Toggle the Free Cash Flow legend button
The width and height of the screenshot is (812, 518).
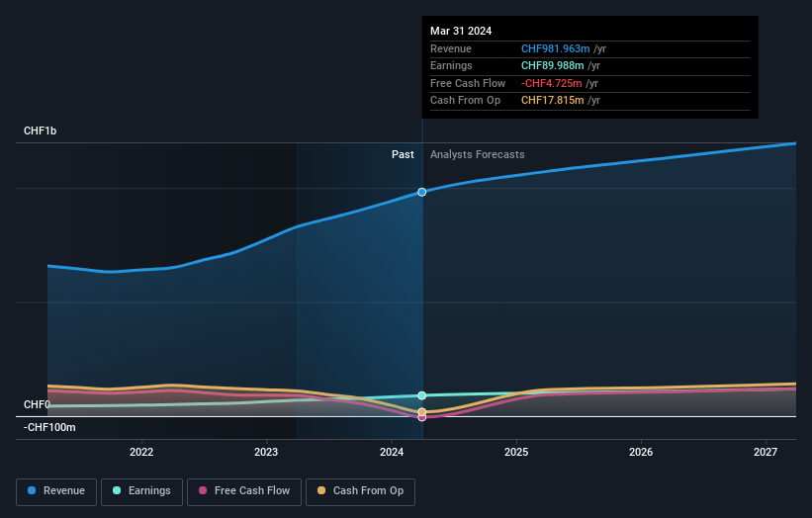tap(244, 491)
